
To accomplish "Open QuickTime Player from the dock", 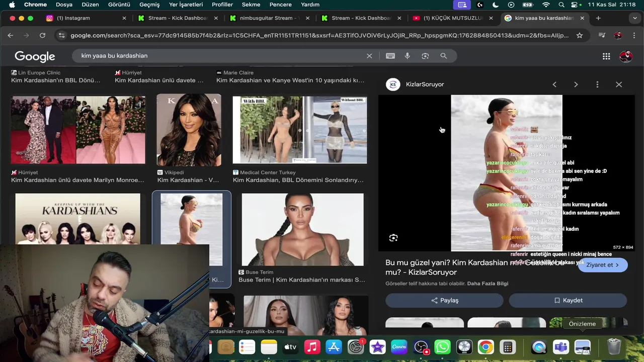I will click(x=539, y=347).
